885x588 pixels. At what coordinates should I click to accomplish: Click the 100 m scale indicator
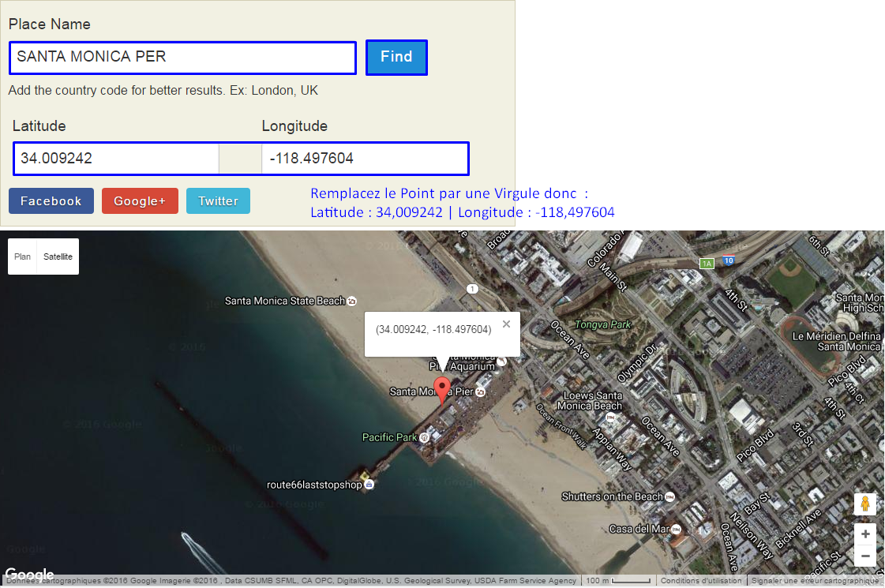618,581
